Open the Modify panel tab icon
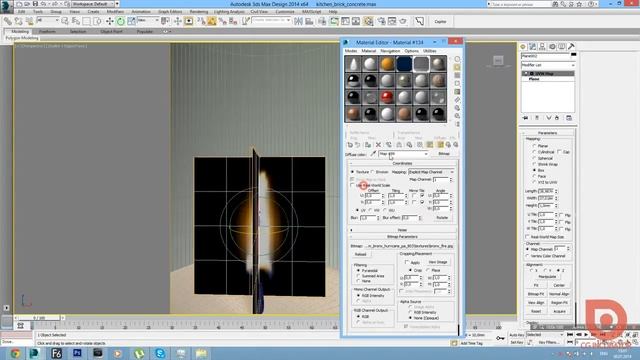The image size is (640, 360). tap(533, 47)
